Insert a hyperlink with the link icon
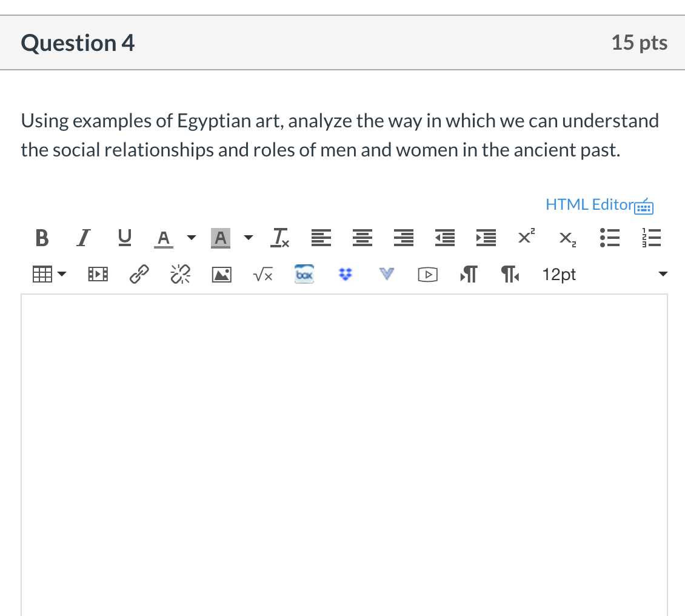 coord(138,275)
